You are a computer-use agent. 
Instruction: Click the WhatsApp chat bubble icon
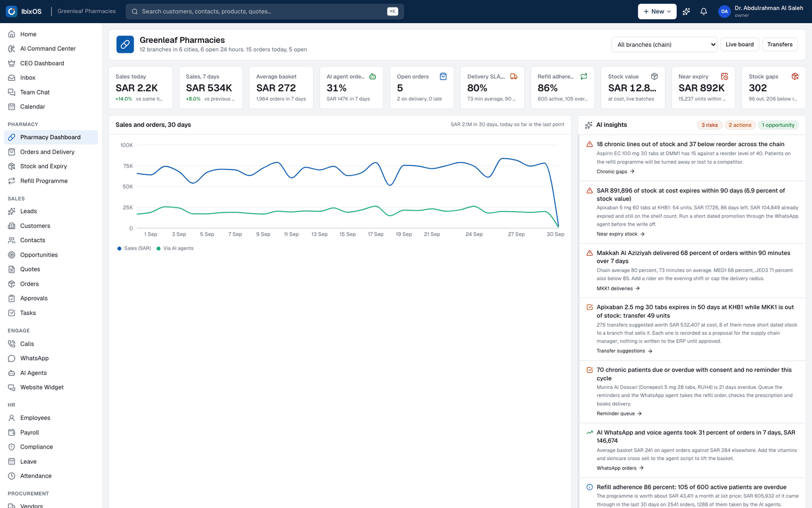point(12,358)
